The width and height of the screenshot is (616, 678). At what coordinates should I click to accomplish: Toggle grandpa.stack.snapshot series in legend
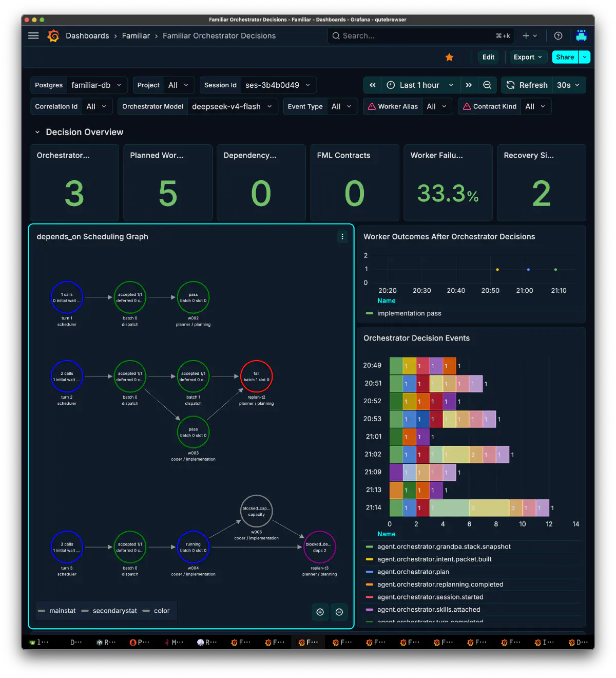point(444,547)
